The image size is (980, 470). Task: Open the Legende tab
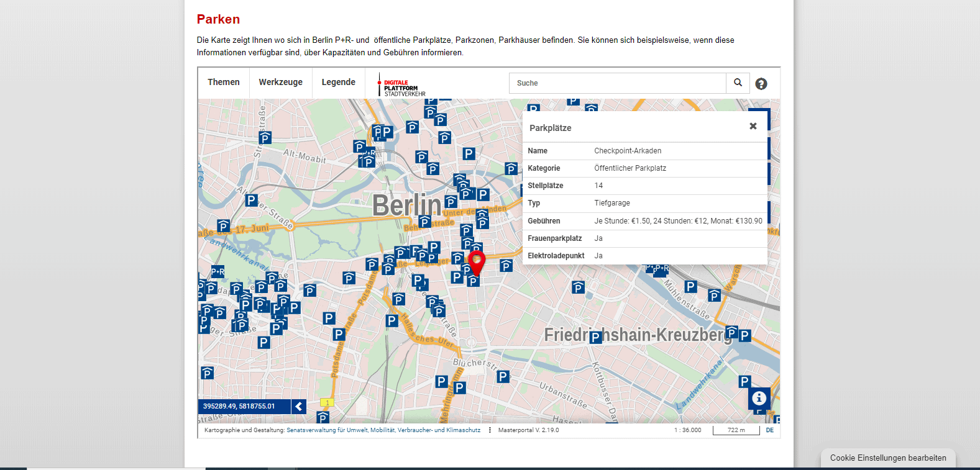[338, 83]
